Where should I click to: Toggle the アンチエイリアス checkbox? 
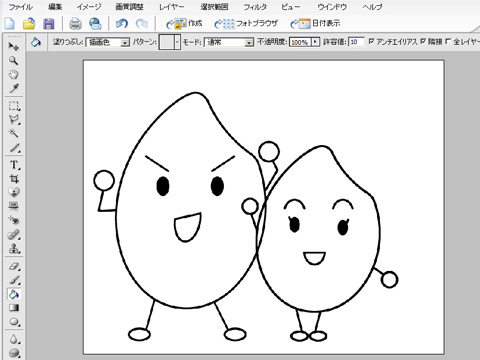(x=371, y=41)
